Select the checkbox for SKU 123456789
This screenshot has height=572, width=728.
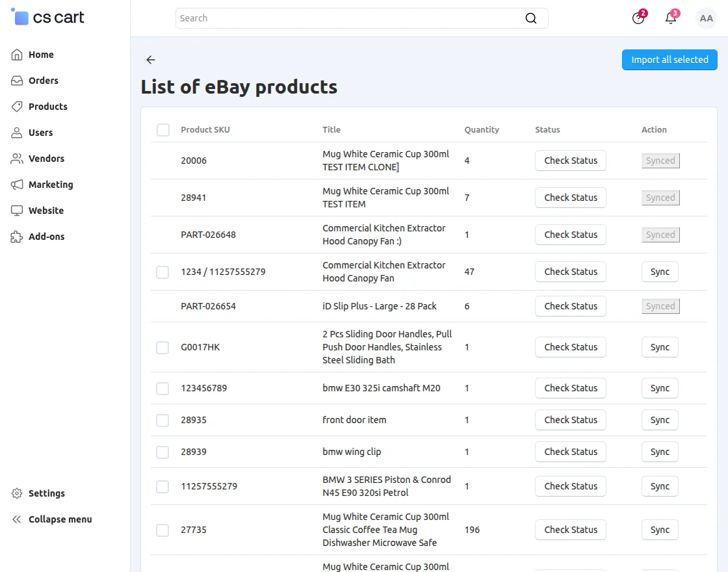162,388
